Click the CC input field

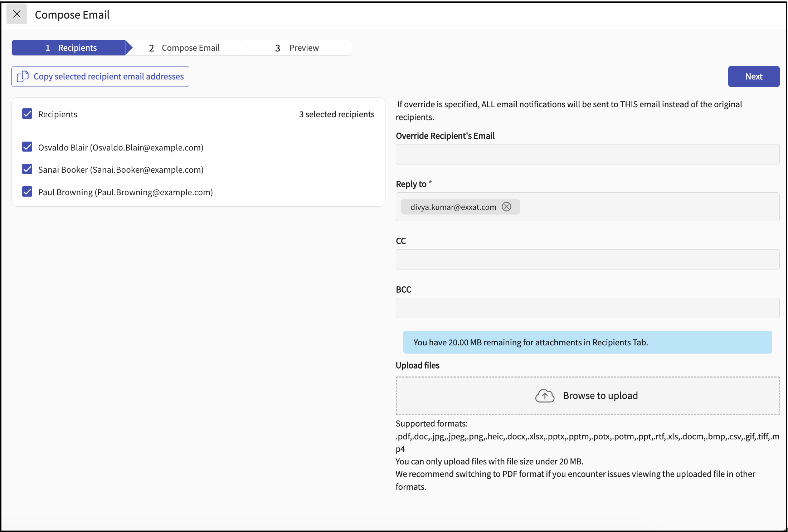pos(587,260)
